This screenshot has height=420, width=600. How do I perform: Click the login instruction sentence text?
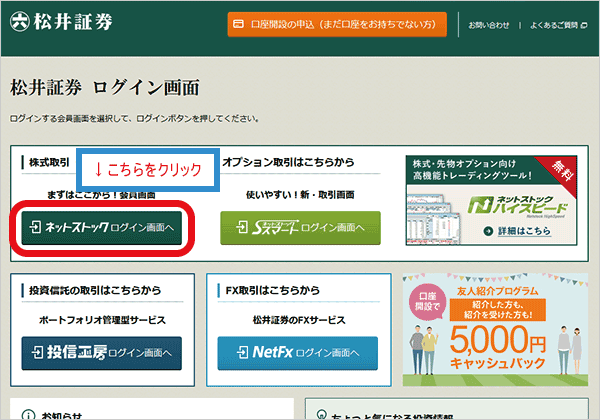coord(134,119)
